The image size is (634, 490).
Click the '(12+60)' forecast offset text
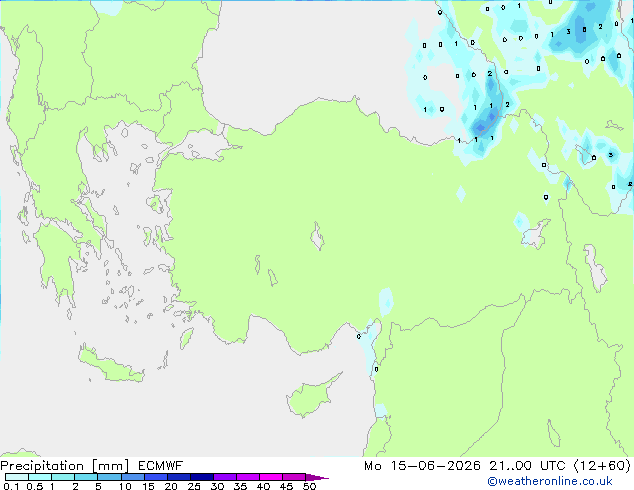coord(602,466)
